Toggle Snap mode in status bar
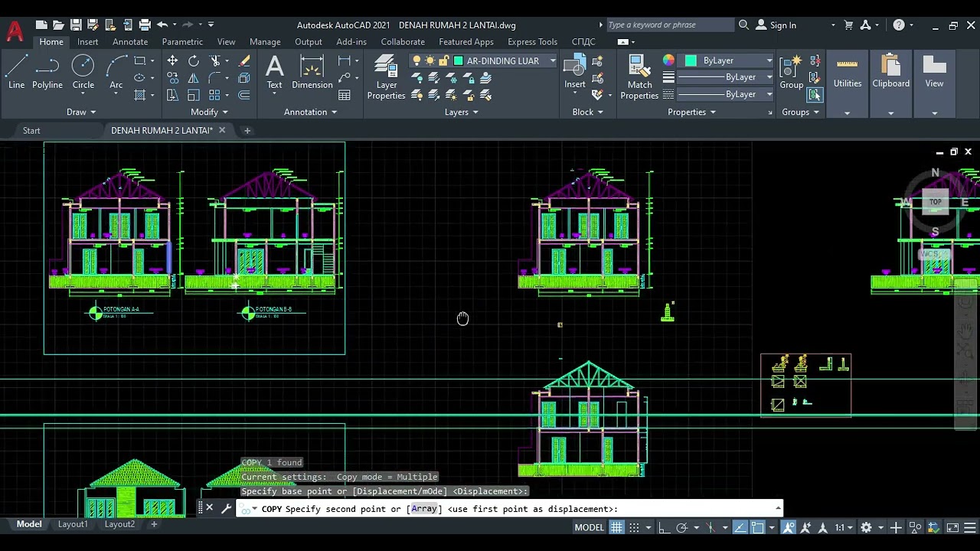 pyautogui.click(x=634, y=527)
